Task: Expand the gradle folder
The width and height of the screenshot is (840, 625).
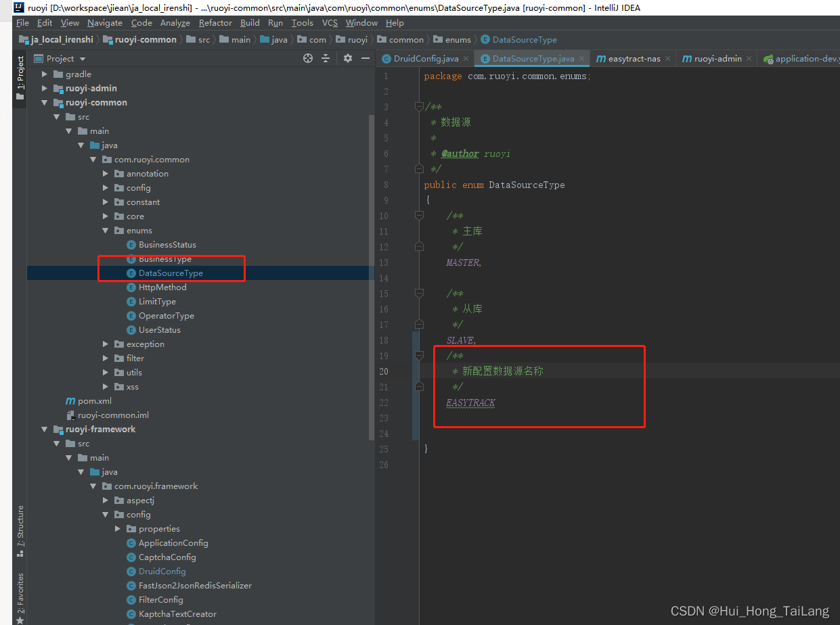Action: click(45, 74)
